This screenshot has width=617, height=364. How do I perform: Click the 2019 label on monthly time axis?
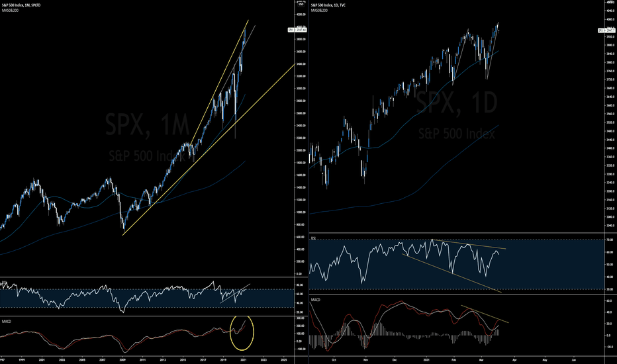coord(223,359)
